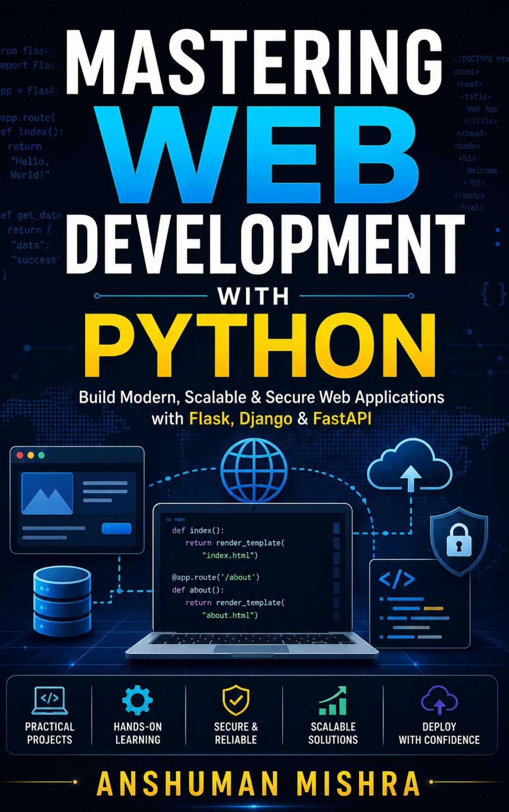Click the globe icon above the laptop
Image resolution: width=509 pixels, height=812 pixels.
click(254, 471)
